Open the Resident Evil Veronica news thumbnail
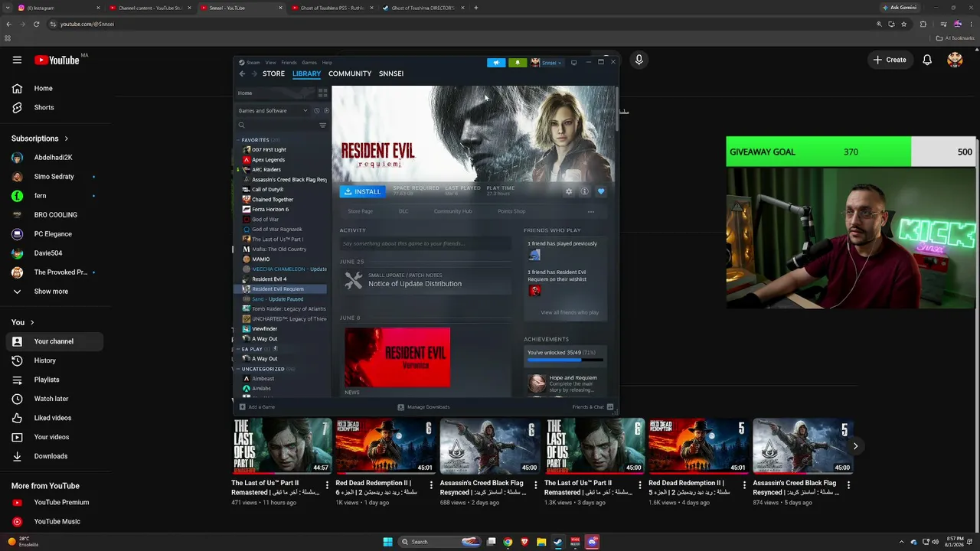 (x=397, y=357)
